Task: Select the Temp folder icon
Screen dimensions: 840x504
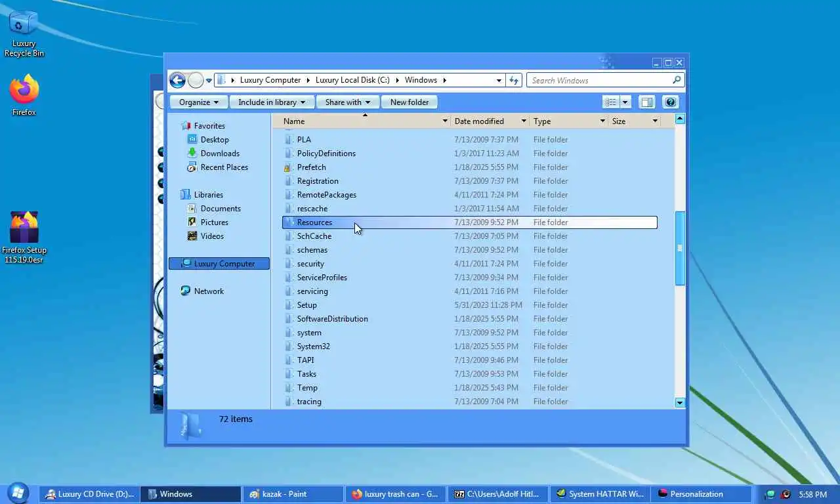Action: (x=289, y=388)
